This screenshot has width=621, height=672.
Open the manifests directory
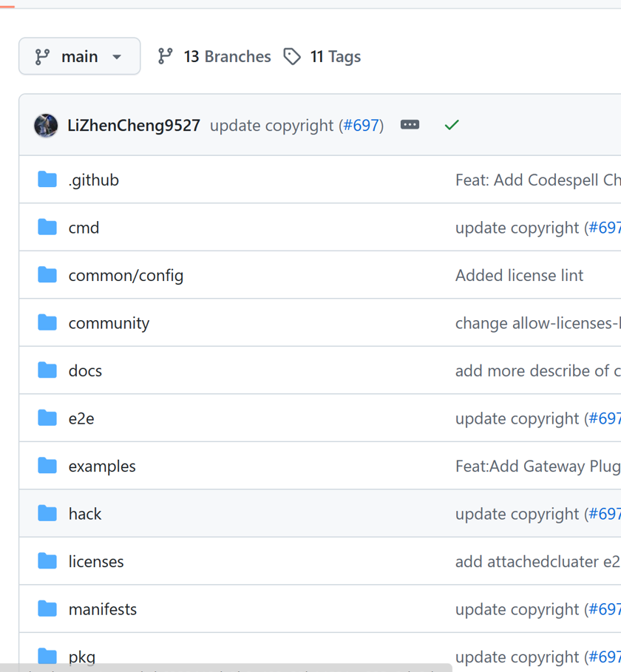point(103,609)
